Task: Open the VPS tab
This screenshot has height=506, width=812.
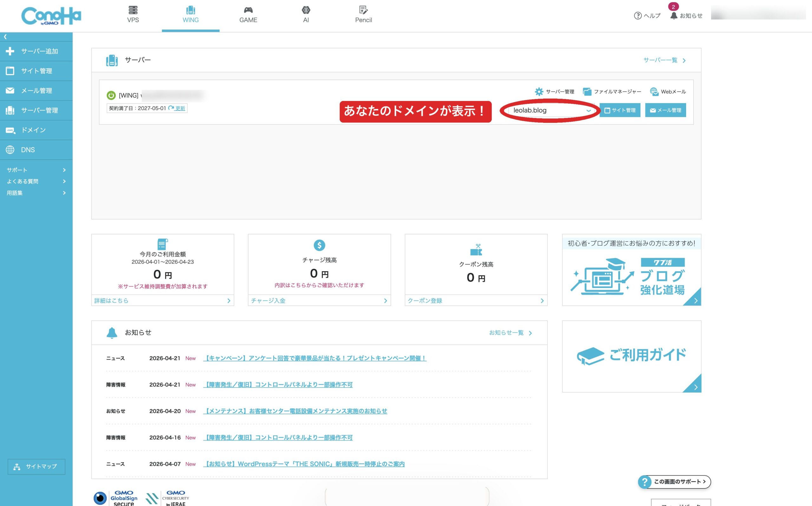Action: click(133, 15)
